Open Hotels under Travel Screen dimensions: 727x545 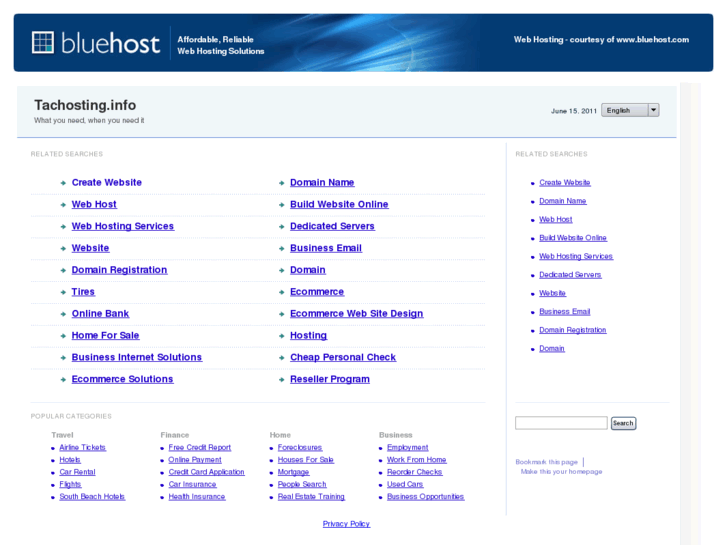tap(70, 460)
